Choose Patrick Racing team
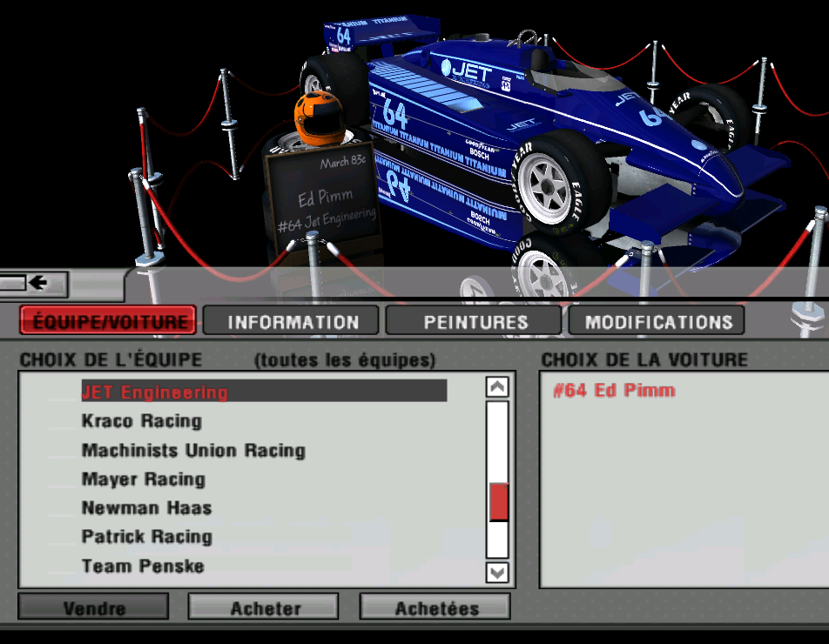Image resolution: width=829 pixels, height=644 pixels. click(x=147, y=537)
